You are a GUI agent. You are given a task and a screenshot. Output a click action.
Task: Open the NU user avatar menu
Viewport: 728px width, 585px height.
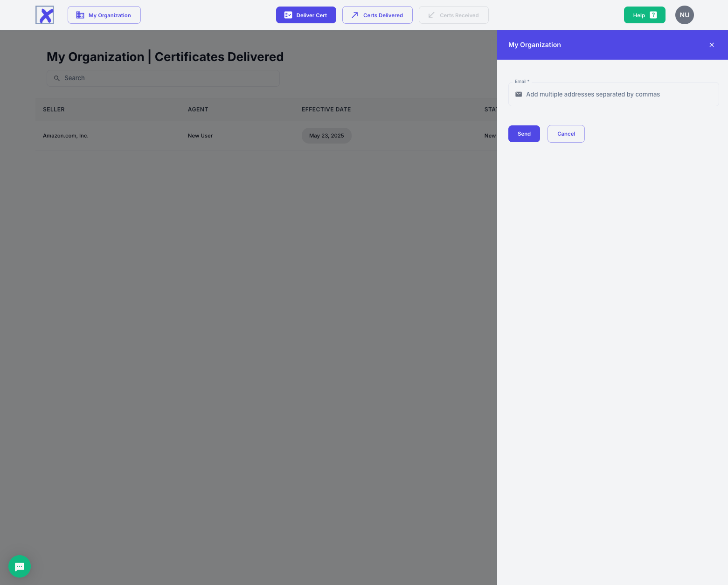(684, 15)
